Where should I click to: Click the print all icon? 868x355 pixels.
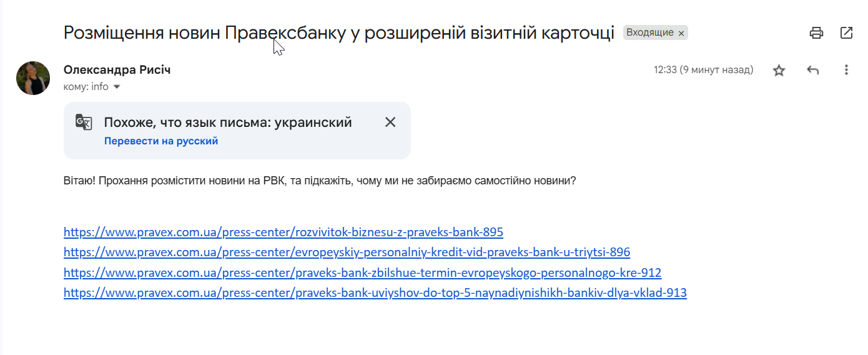tap(816, 33)
